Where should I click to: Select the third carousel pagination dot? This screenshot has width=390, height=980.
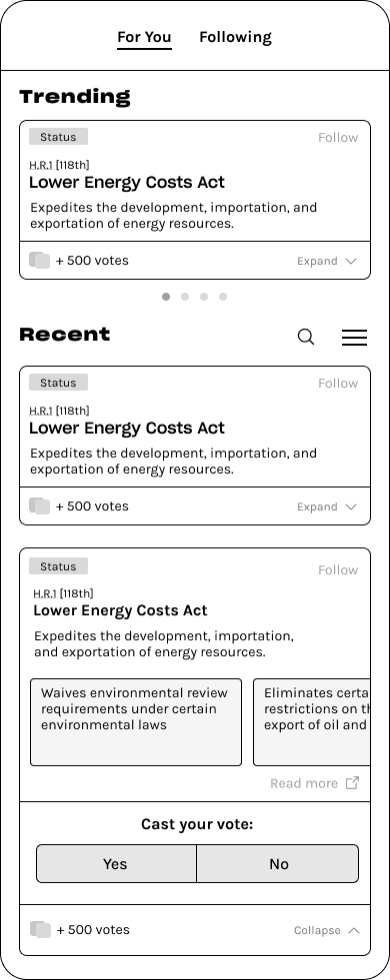[x=204, y=297]
